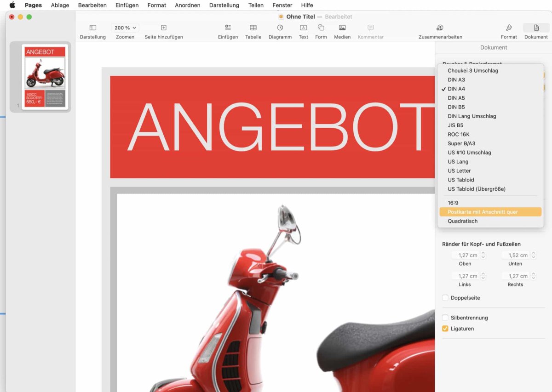Select Choukei 3 Umschlag paper size
Image resolution: width=552 pixels, height=392 pixels.
[x=490, y=71]
